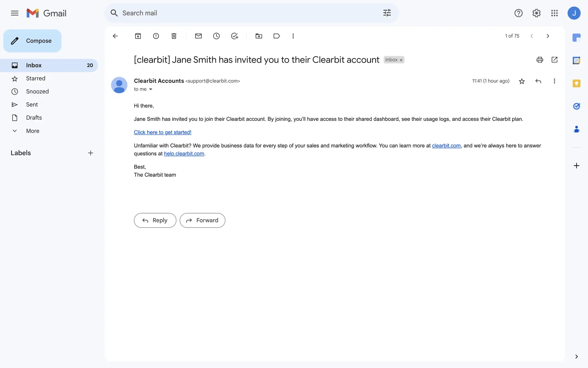Mark the message as unread
Image resolution: width=588 pixels, height=368 pixels.
coord(198,36)
